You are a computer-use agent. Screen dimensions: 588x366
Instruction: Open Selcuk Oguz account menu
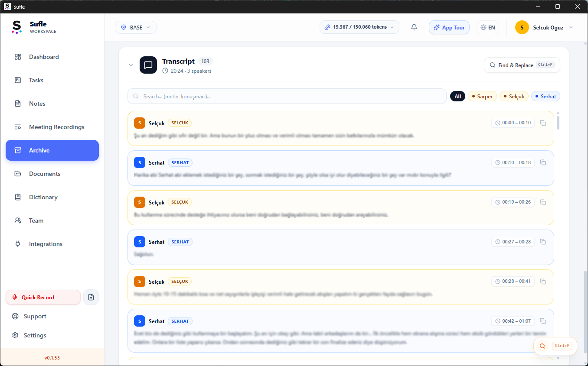click(544, 27)
